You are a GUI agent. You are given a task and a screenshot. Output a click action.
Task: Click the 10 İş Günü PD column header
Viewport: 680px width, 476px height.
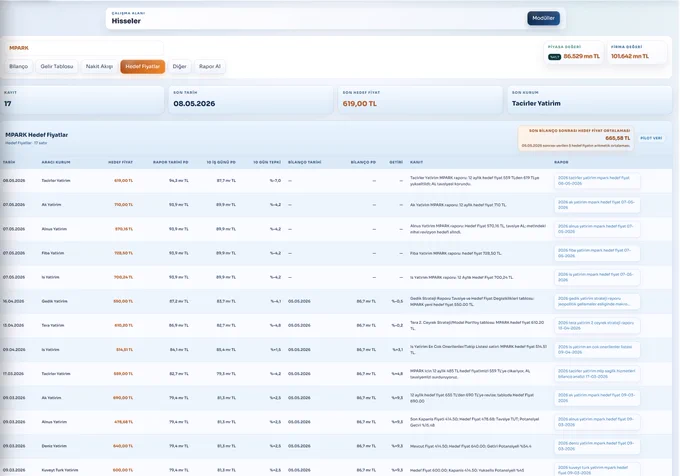point(221,162)
